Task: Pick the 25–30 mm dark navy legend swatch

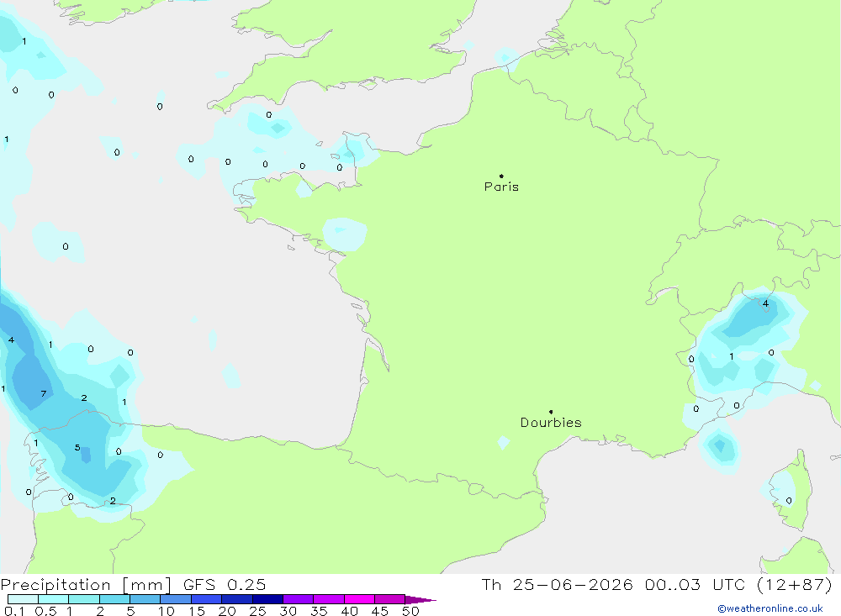Action: pos(267,599)
